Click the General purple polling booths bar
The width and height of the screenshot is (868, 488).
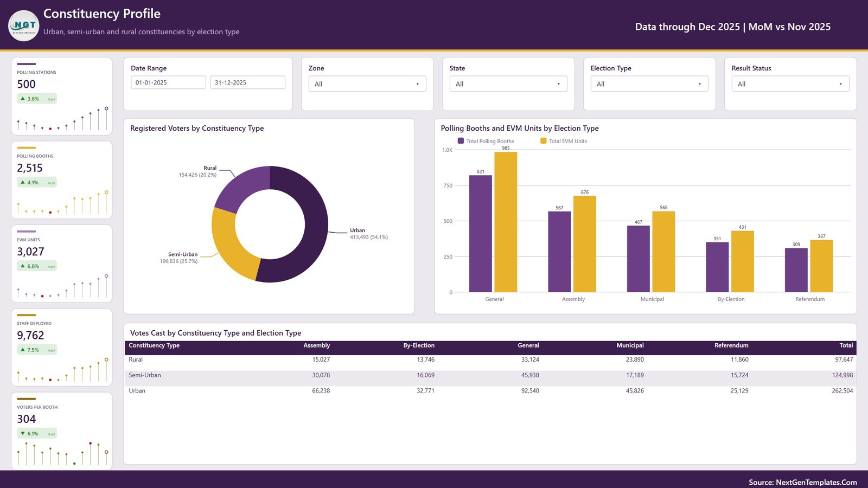click(x=481, y=234)
